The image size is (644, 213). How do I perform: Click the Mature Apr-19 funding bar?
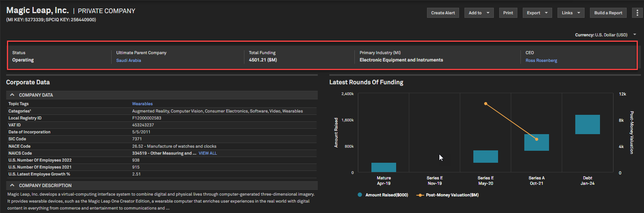click(x=383, y=167)
